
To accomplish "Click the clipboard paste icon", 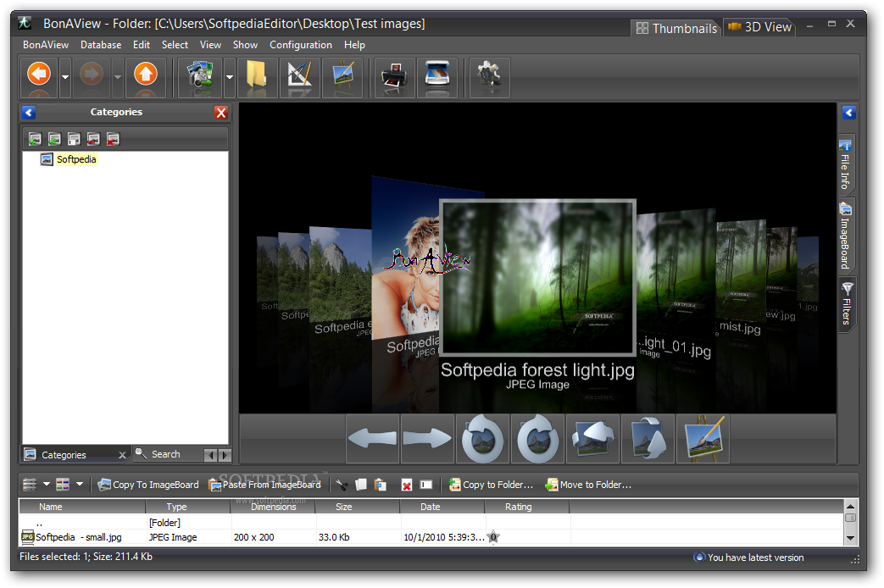I will (381, 485).
